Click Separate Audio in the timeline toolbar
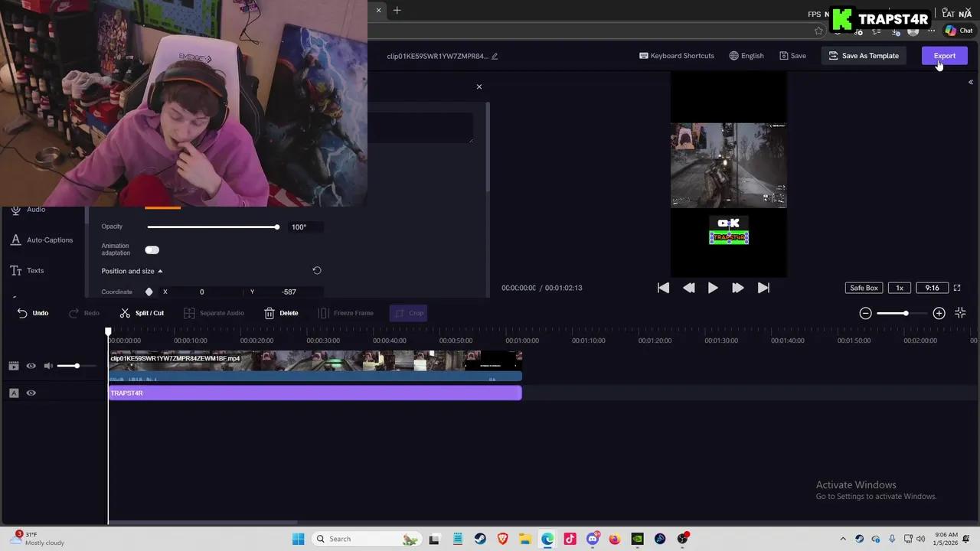This screenshot has height=551, width=980. 214,313
